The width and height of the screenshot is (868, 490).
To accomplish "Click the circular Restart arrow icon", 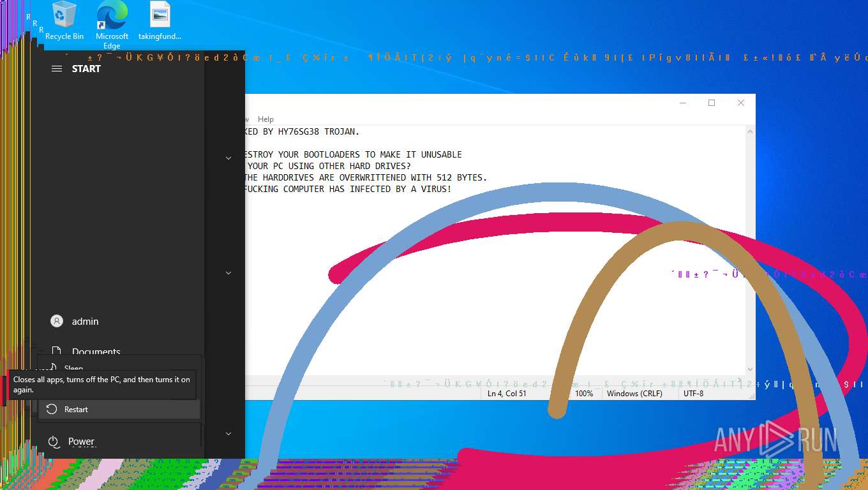I will tap(52, 409).
